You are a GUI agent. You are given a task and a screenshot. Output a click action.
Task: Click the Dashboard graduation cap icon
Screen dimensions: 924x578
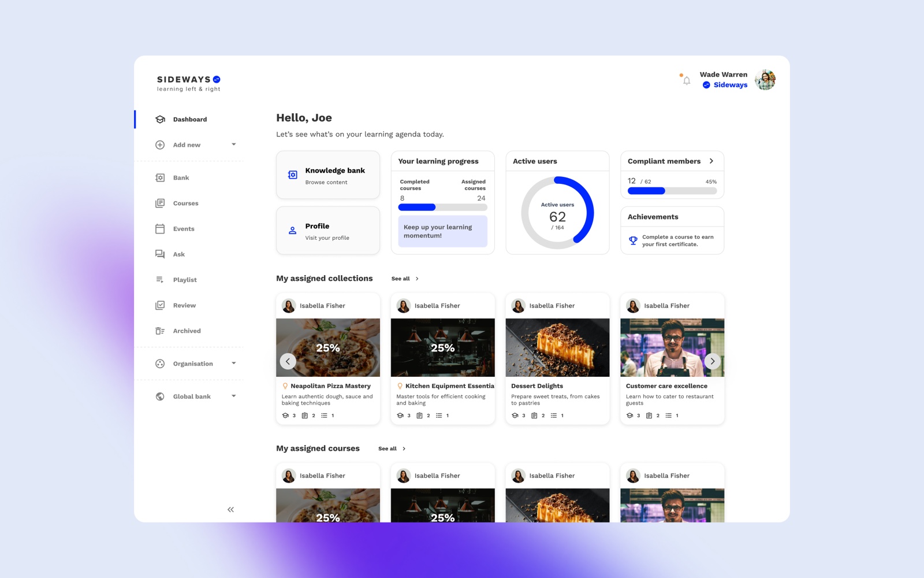(x=161, y=120)
